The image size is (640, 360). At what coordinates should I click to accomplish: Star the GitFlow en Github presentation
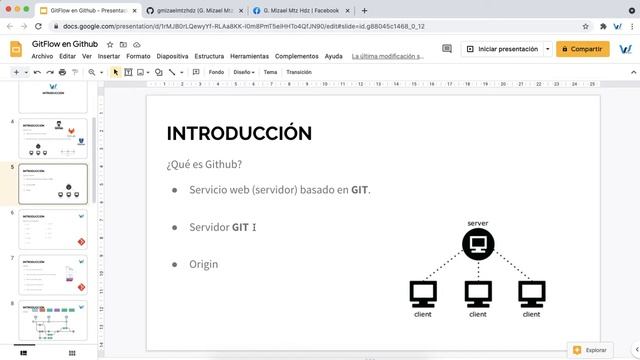pos(110,44)
